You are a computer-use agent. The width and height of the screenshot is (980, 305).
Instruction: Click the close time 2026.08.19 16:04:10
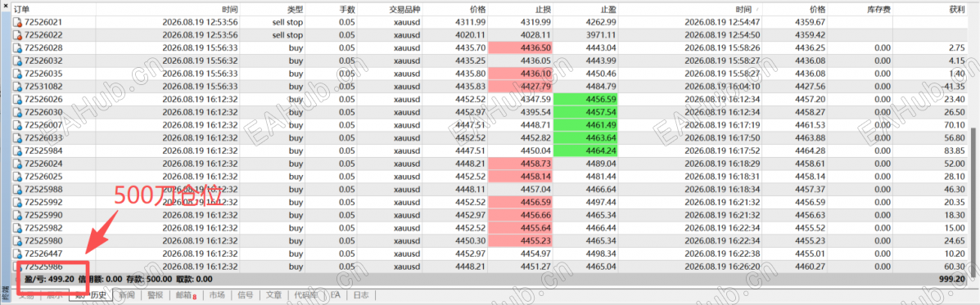pyautogui.click(x=722, y=86)
